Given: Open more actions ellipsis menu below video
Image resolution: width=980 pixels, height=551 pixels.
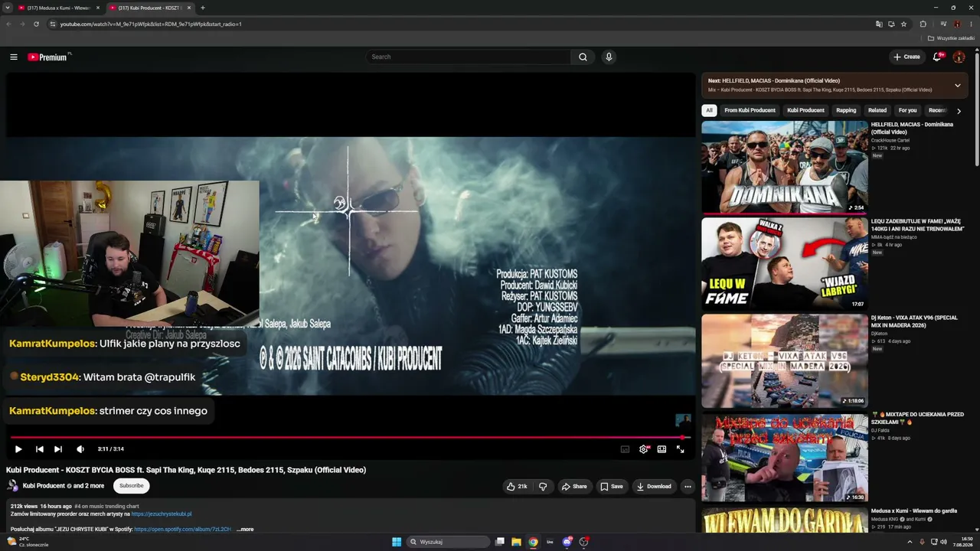Looking at the screenshot, I should coord(688,486).
